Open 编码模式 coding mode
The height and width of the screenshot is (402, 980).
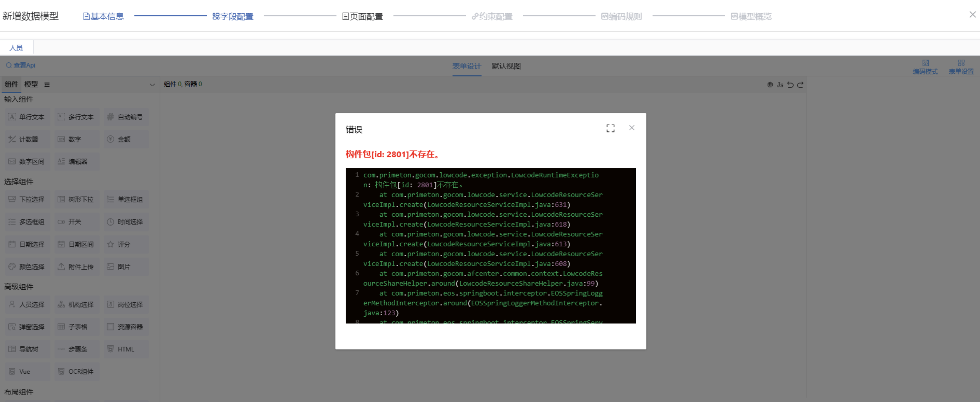point(925,67)
